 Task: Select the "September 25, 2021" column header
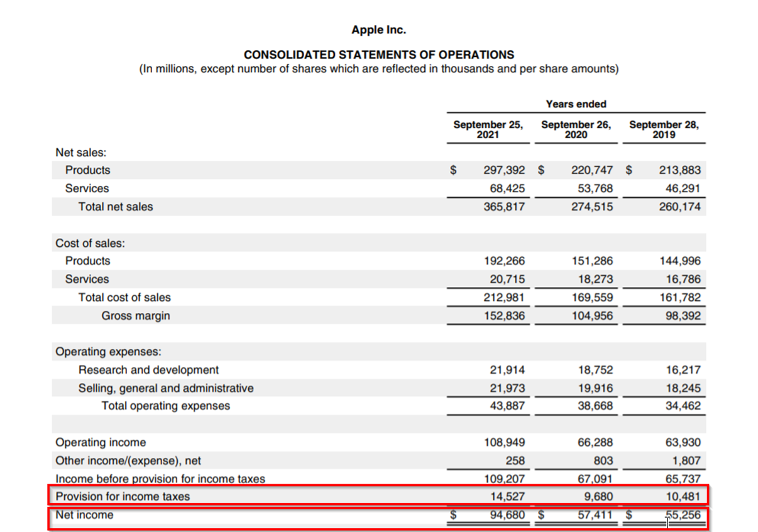[488, 129]
